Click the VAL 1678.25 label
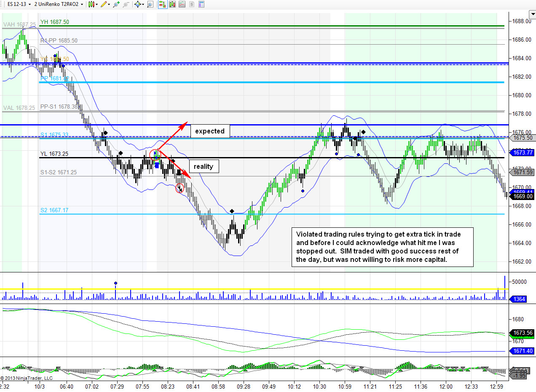Screen dimensions: 536x392 (19, 108)
